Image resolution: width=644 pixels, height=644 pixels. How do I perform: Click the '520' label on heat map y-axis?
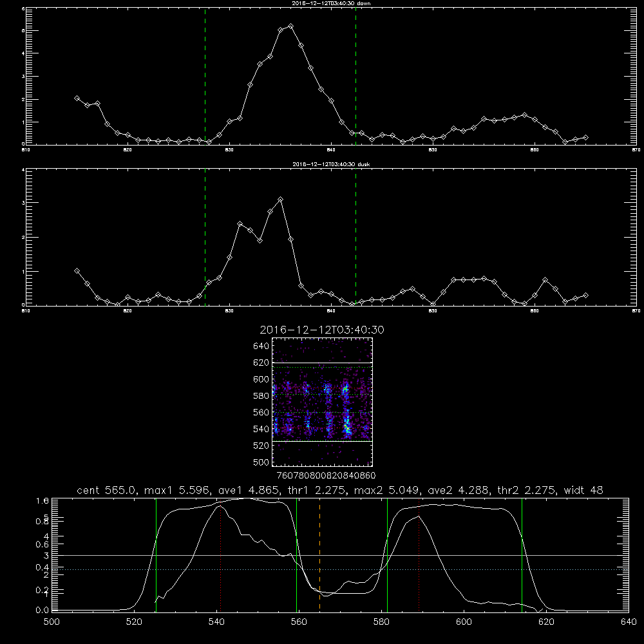pyautogui.click(x=261, y=446)
